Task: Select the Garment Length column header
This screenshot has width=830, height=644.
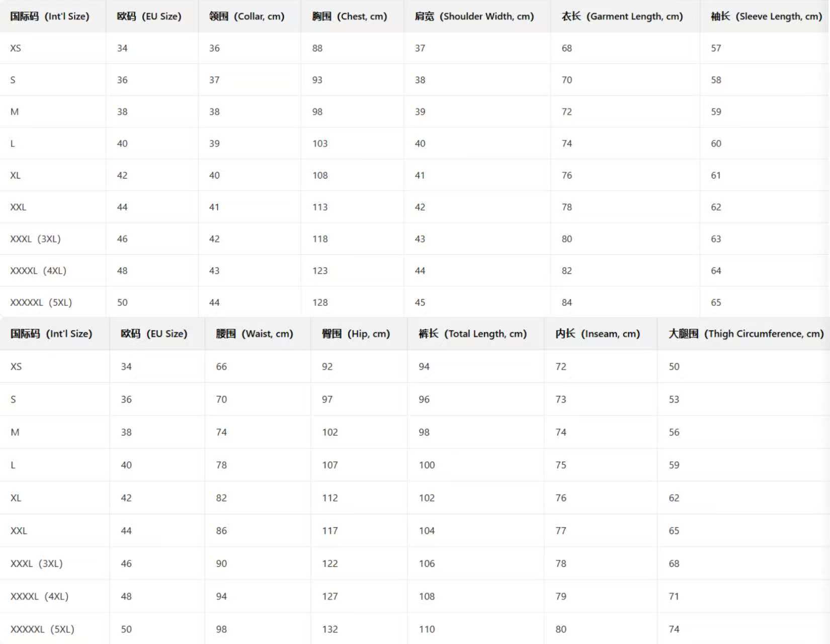Action: [x=622, y=16]
